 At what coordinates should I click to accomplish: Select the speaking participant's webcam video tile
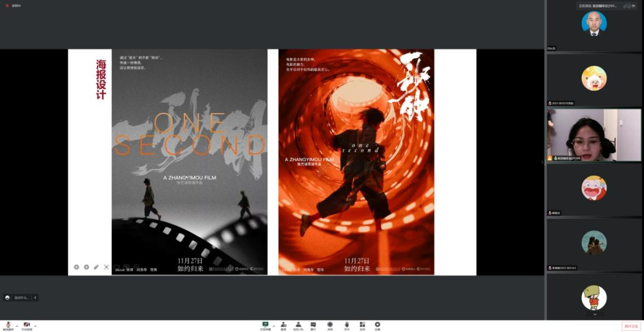(x=594, y=135)
